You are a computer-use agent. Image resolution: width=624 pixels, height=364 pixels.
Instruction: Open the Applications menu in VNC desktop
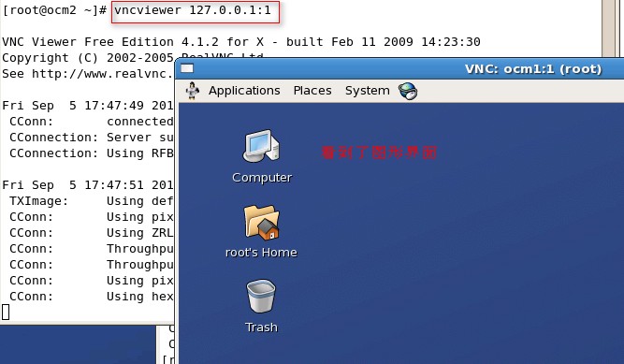click(244, 91)
